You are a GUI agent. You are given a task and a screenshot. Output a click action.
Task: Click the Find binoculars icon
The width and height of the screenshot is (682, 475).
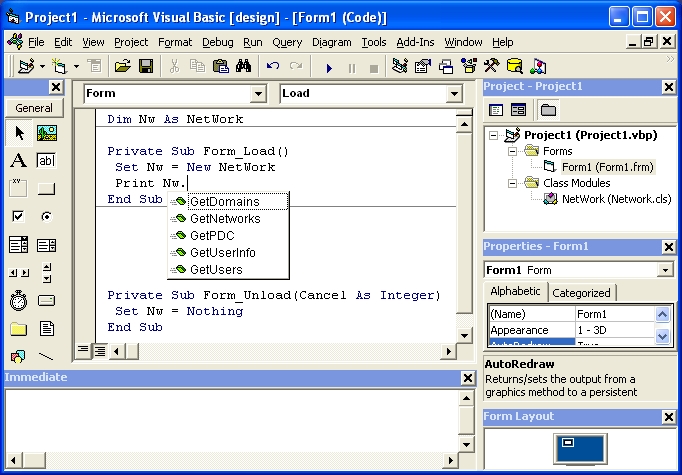(x=244, y=67)
